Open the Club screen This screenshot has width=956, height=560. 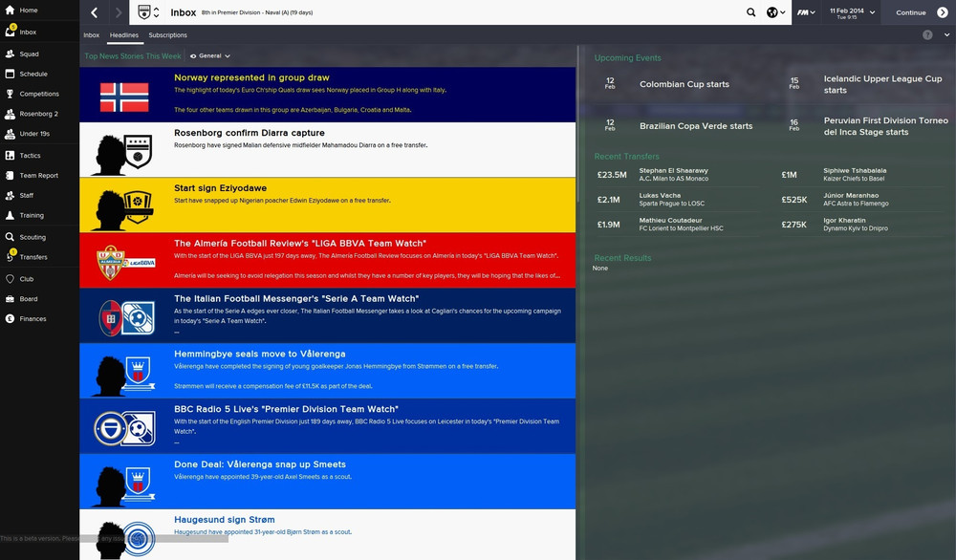(26, 279)
